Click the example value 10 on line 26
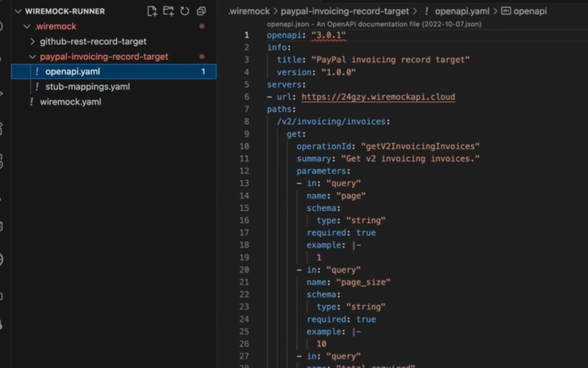 point(322,344)
